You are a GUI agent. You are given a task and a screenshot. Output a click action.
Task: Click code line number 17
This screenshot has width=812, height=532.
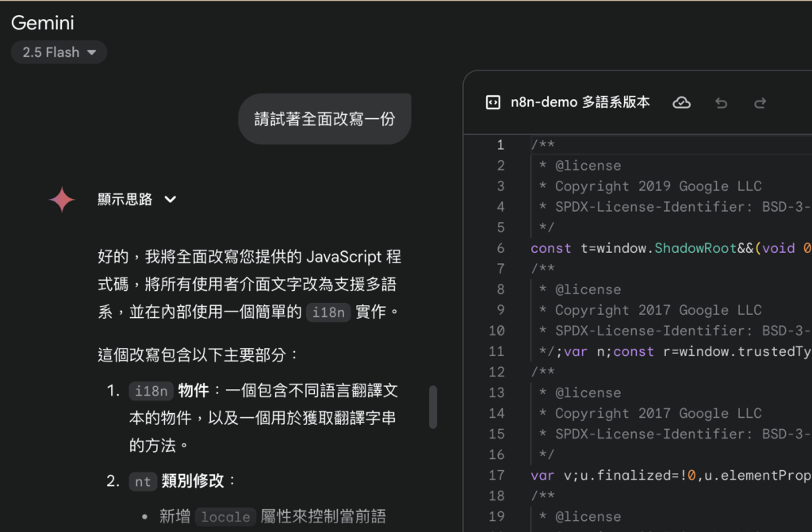click(x=496, y=475)
